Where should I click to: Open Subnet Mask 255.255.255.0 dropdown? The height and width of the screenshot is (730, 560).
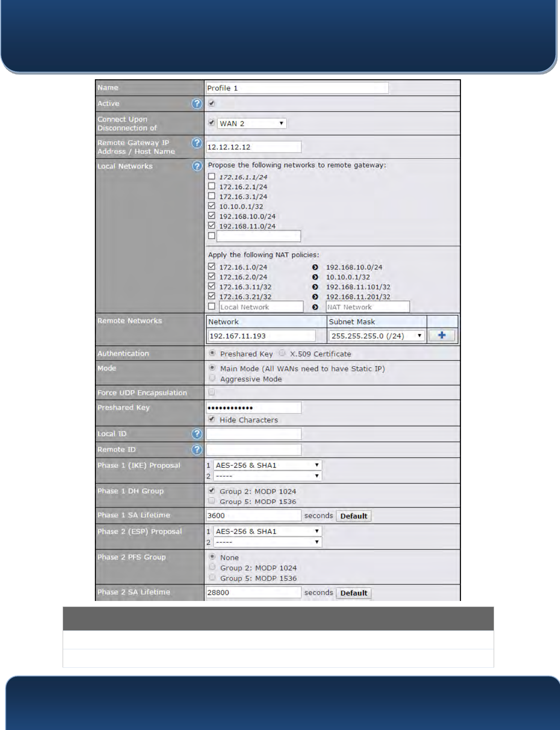click(x=376, y=336)
